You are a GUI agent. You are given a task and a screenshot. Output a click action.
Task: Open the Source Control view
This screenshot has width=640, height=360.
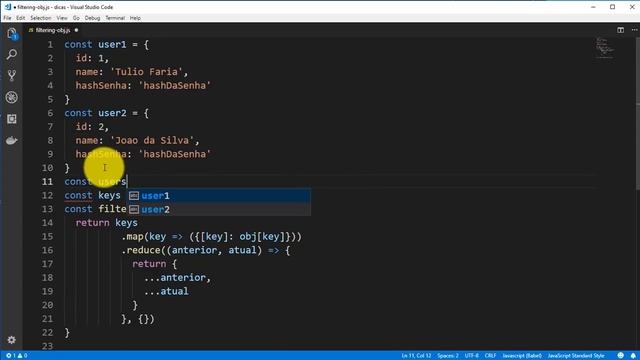tap(11, 76)
